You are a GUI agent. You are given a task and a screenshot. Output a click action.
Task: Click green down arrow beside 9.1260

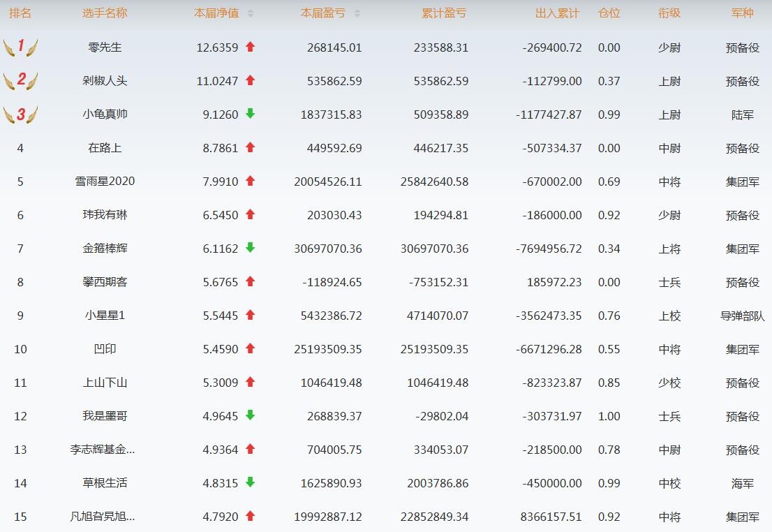[251, 114]
